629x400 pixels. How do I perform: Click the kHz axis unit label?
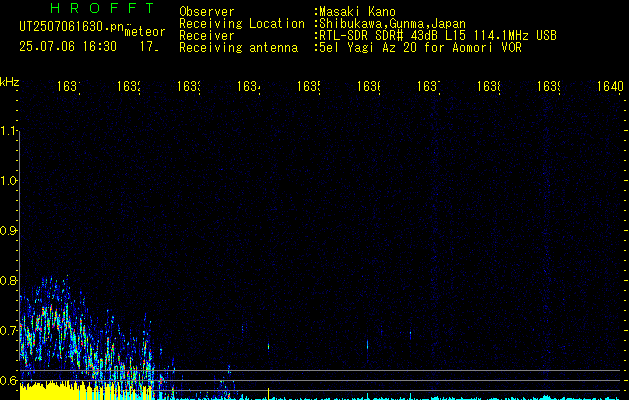click(x=10, y=82)
